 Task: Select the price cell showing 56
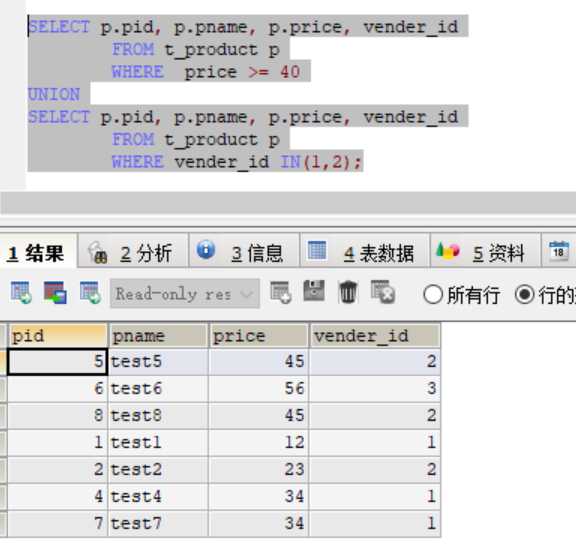(x=258, y=389)
